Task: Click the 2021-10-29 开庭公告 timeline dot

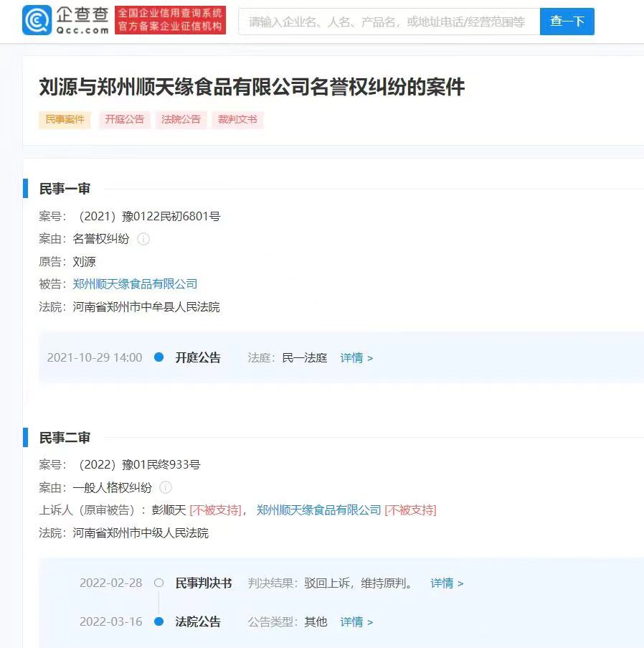Action: [158, 357]
